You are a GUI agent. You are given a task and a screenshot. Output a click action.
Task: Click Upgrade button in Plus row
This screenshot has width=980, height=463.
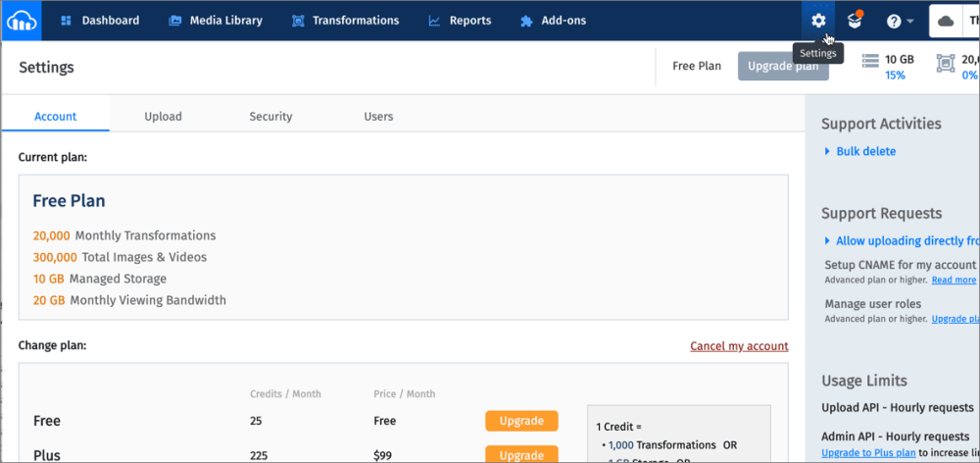click(521, 453)
